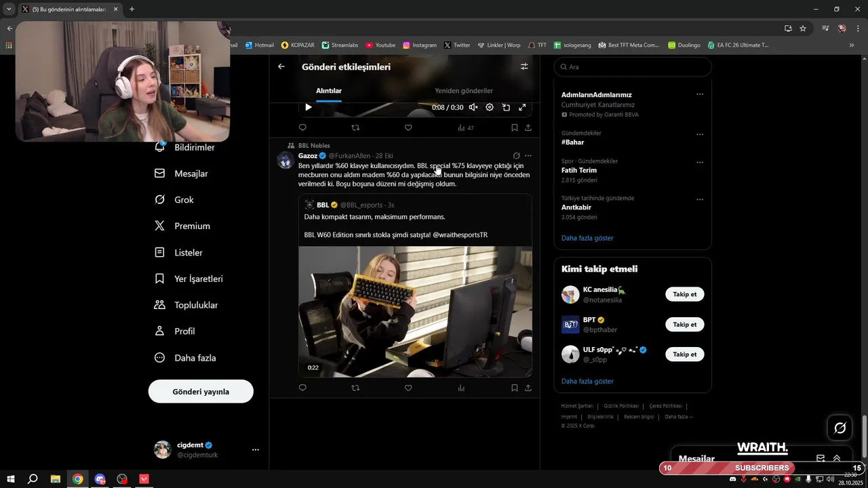Like Gazoz's post
Viewport: 868px width, 488px height.
point(408,388)
